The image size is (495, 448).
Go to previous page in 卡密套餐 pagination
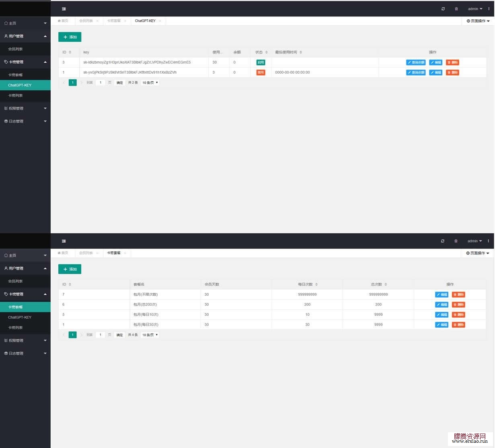[64, 335]
